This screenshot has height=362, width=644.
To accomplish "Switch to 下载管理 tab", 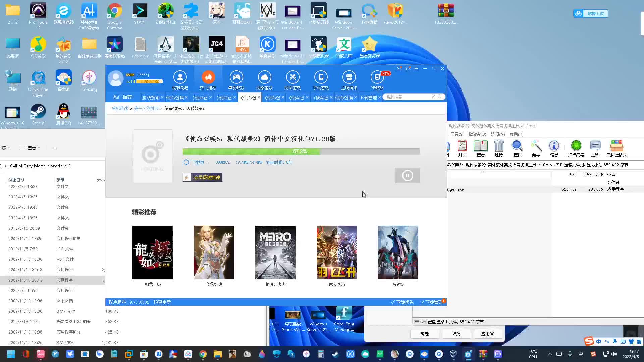I will 368,98.
